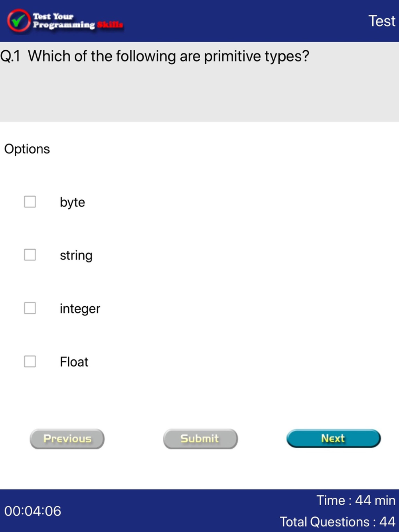Click the red checkmark logo icon
Screen dimensions: 399x532
[18, 21]
